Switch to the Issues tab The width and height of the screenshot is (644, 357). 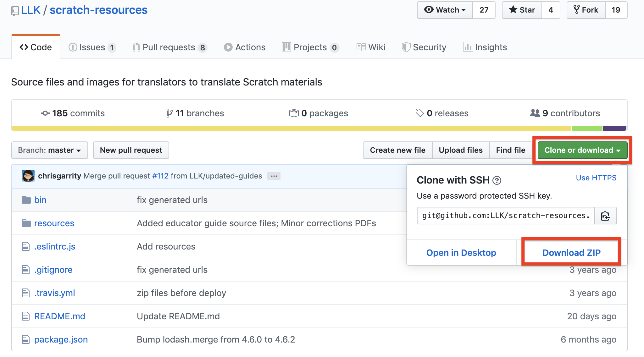92,47
